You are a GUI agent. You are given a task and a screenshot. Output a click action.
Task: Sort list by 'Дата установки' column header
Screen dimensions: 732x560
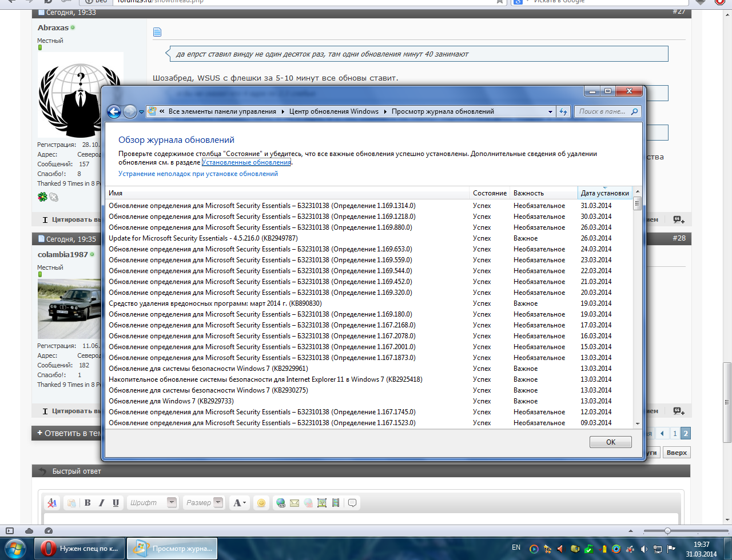605,193
